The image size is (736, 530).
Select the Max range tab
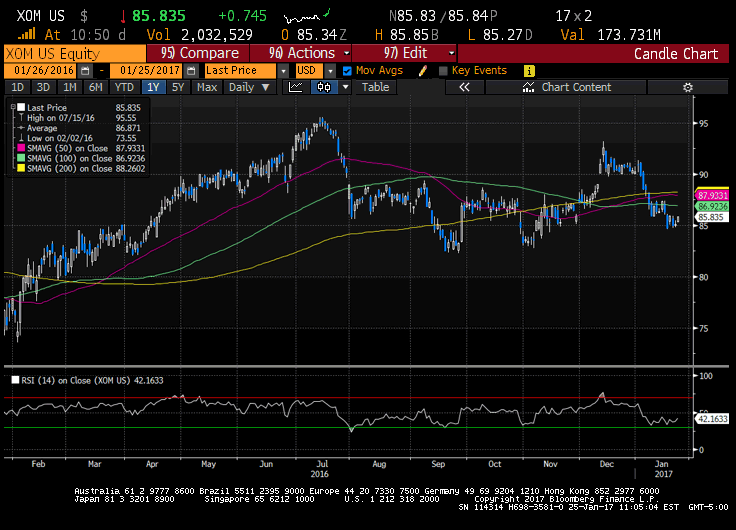click(x=207, y=87)
